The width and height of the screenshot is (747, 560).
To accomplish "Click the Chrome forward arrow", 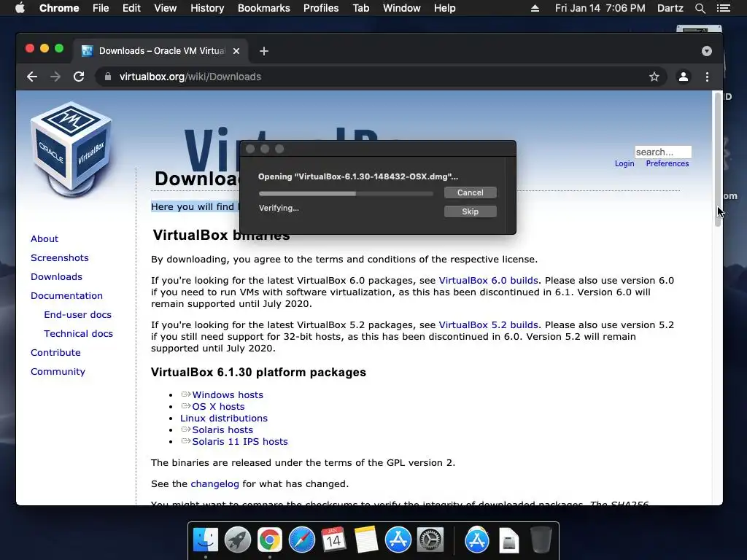I will coord(55,77).
